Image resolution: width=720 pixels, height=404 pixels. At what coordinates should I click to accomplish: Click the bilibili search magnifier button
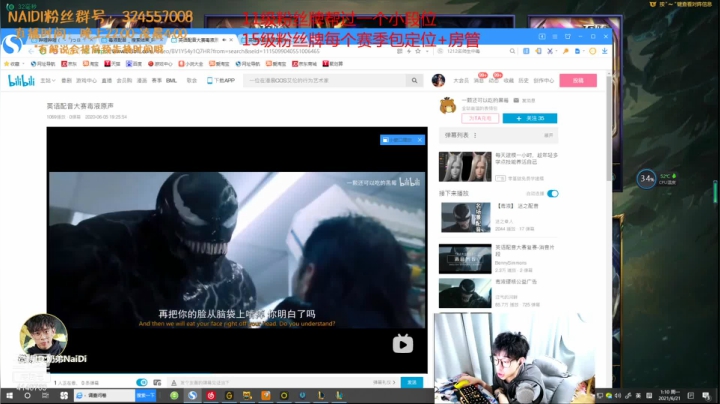coord(414,80)
